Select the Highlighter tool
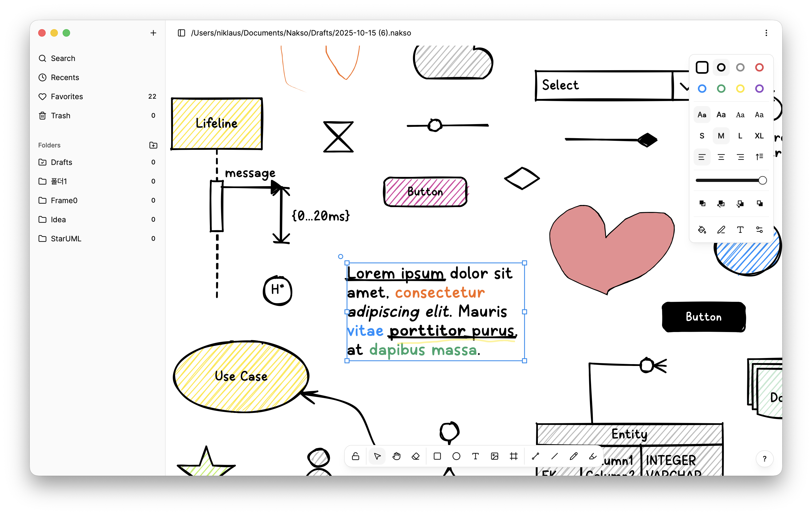This screenshot has height=515, width=812. pos(593,456)
